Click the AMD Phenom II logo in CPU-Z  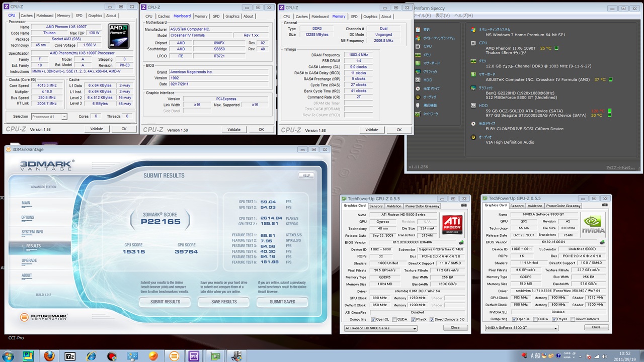(x=119, y=36)
